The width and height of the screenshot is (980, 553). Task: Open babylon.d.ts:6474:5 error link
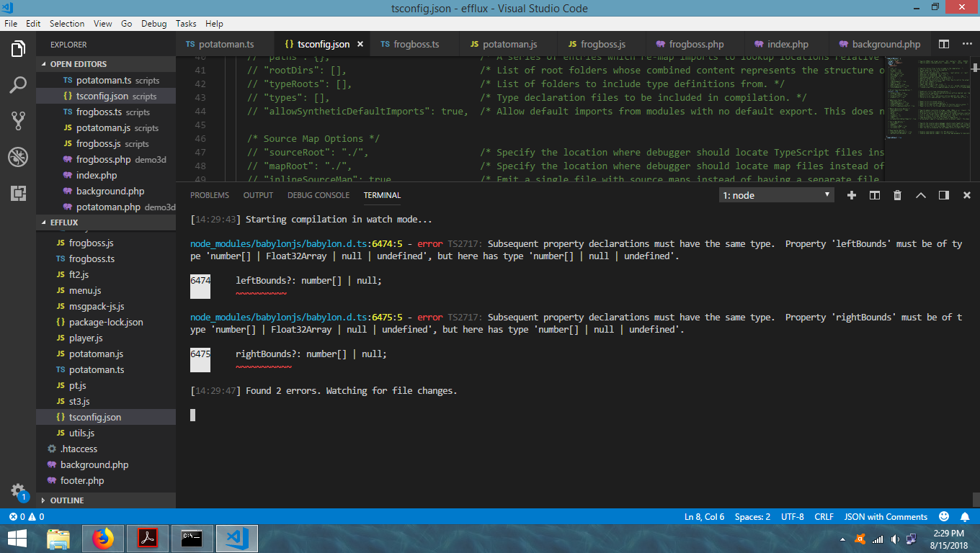pyautogui.click(x=296, y=244)
